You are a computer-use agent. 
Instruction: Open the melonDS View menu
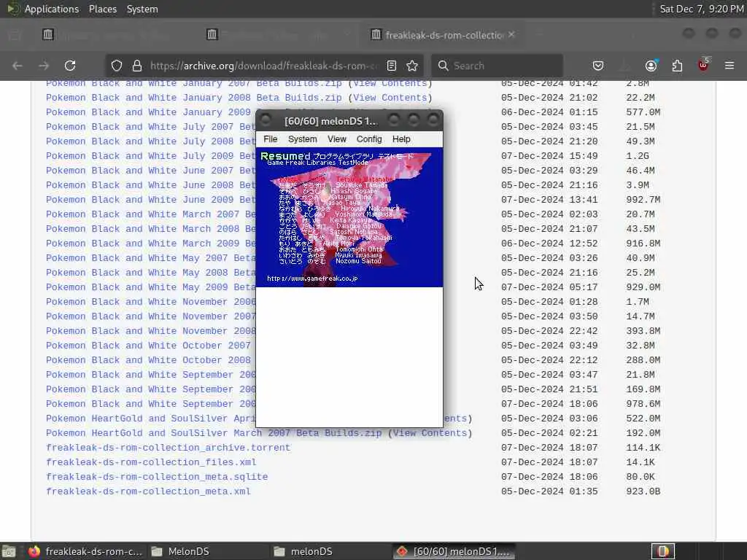coord(336,139)
